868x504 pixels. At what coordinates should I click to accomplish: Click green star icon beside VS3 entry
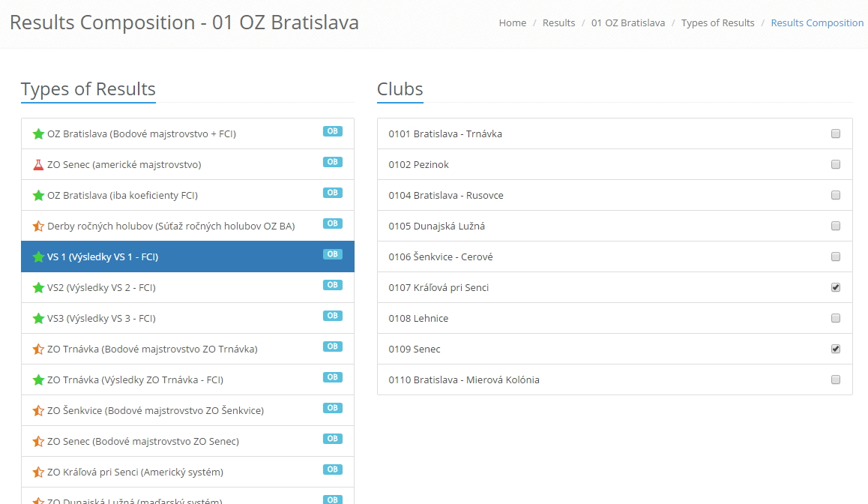[38, 319]
